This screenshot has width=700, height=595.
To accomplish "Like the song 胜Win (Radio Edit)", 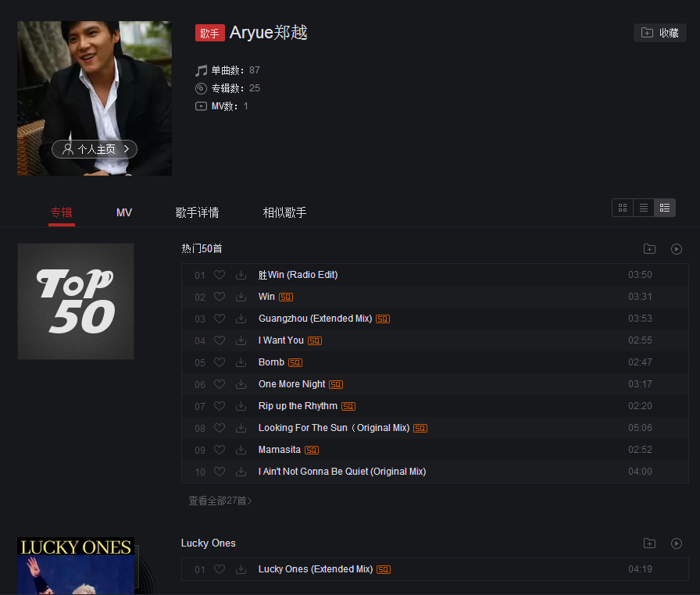I will click(220, 275).
